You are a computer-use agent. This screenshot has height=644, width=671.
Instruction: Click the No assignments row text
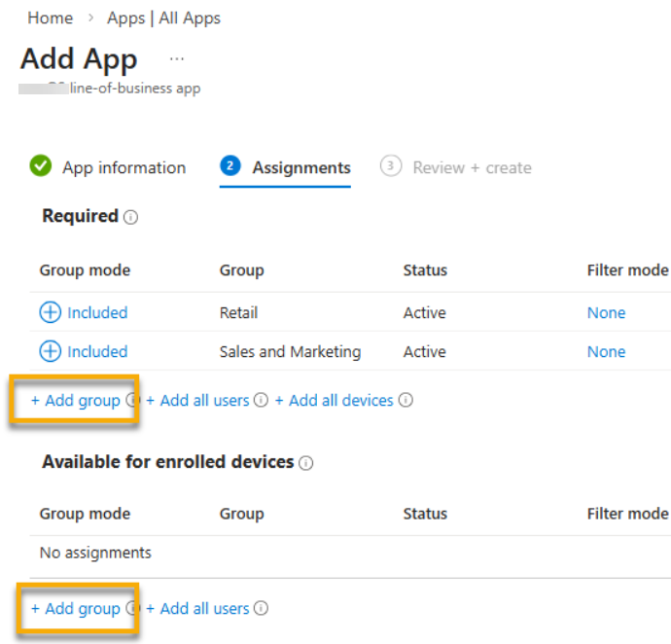tap(95, 553)
